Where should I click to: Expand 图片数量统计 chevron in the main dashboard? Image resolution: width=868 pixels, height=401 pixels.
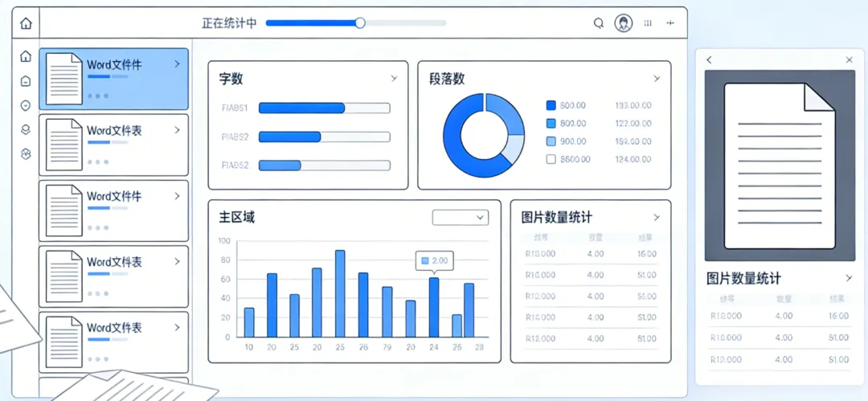657,217
